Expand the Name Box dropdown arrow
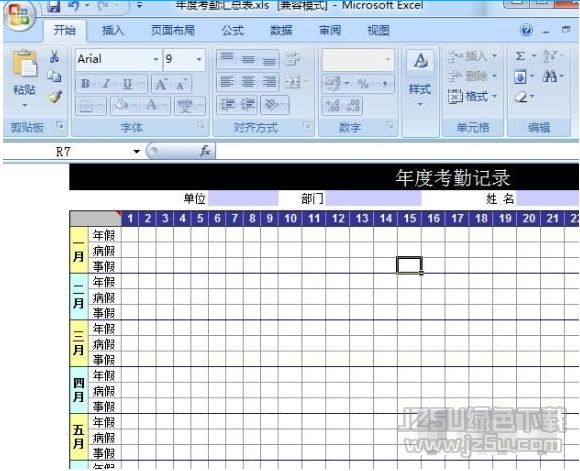Viewport: 580px width, 471px height. point(136,151)
